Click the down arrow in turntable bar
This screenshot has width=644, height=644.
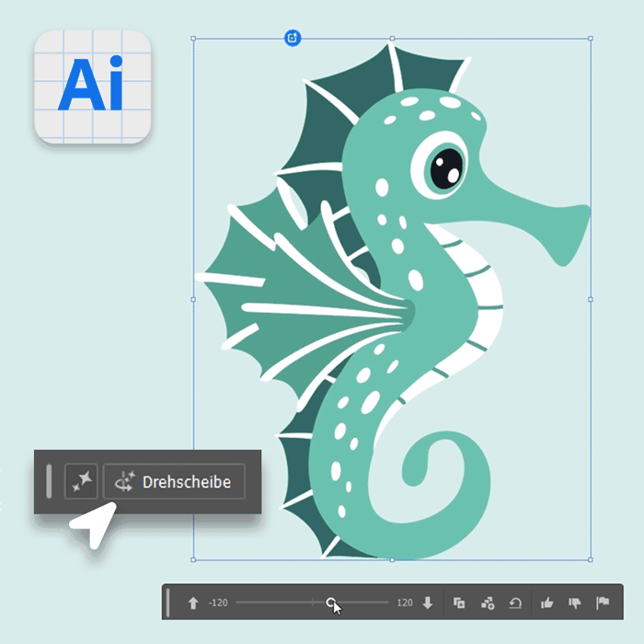point(428,604)
